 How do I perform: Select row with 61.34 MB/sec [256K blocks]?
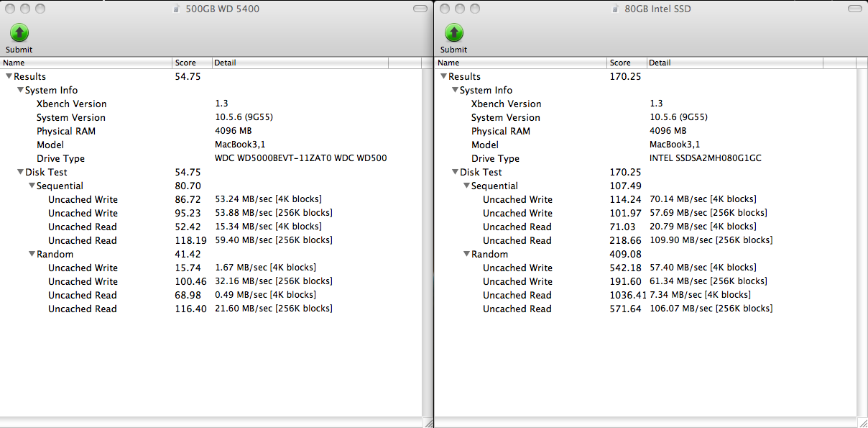[x=645, y=281]
